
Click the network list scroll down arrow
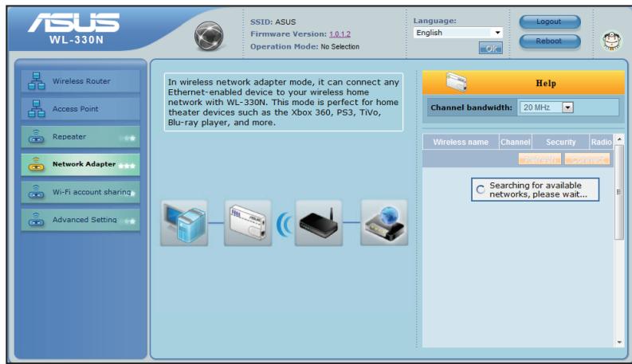[x=619, y=342]
